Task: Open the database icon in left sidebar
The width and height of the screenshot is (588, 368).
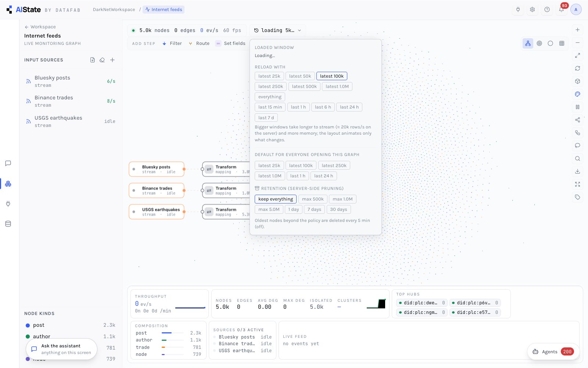Action: pos(8,224)
